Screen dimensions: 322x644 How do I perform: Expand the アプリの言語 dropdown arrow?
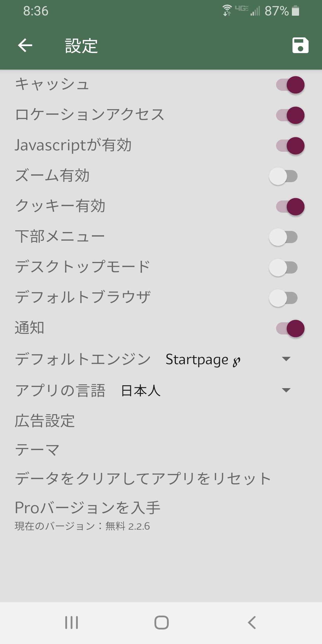click(x=286, y=390)
